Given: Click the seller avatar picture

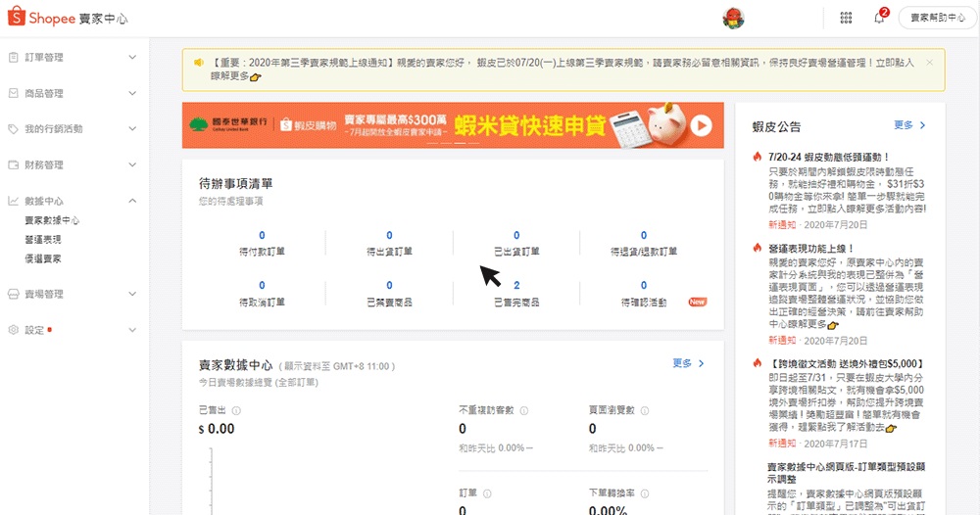Looking at the screenshot, I should tap(733, 18).
